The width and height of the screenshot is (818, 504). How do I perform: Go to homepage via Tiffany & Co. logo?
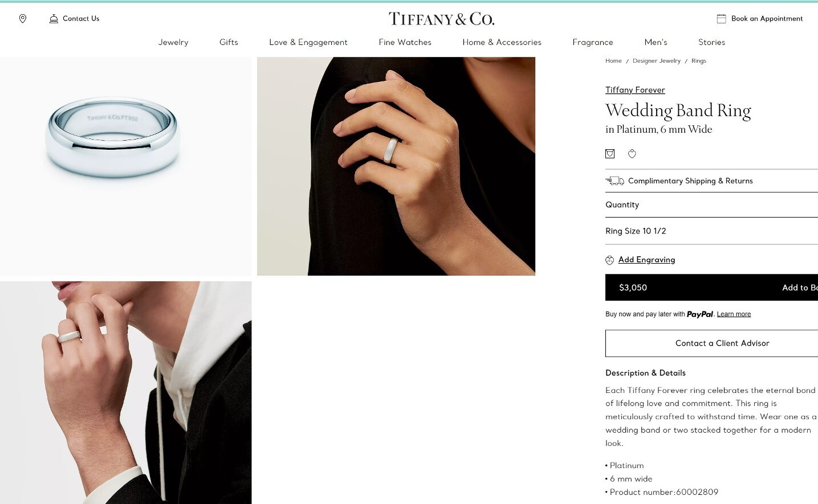[x=441, y=19]
